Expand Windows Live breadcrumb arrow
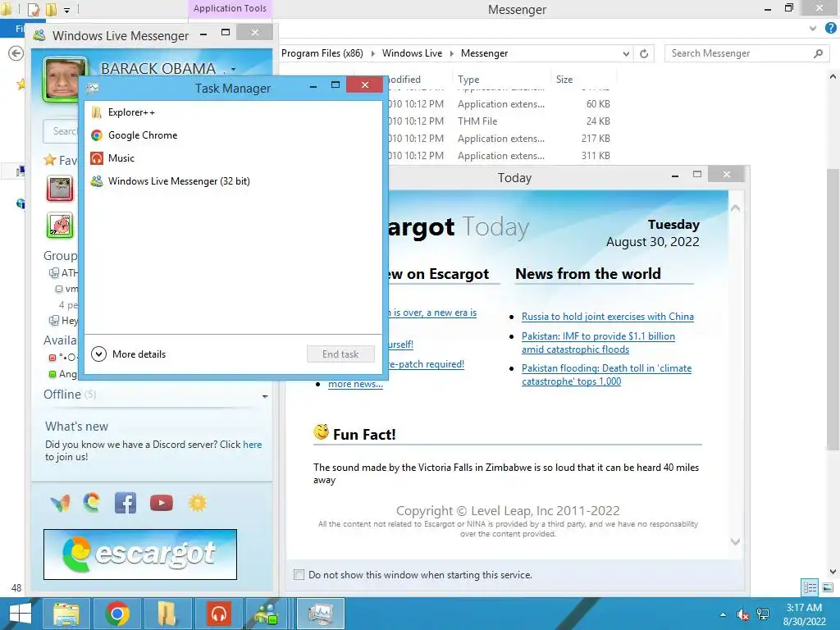840x630 pixels. (x=451, y=53)
